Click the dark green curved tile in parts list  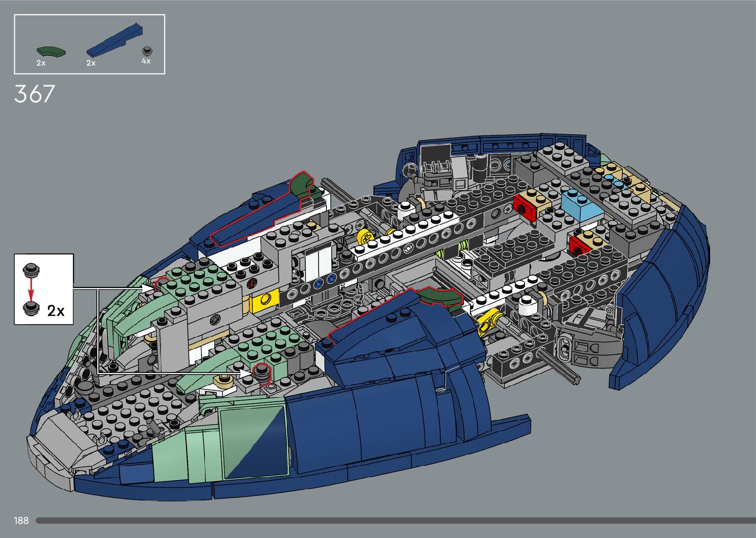(51, 51)
